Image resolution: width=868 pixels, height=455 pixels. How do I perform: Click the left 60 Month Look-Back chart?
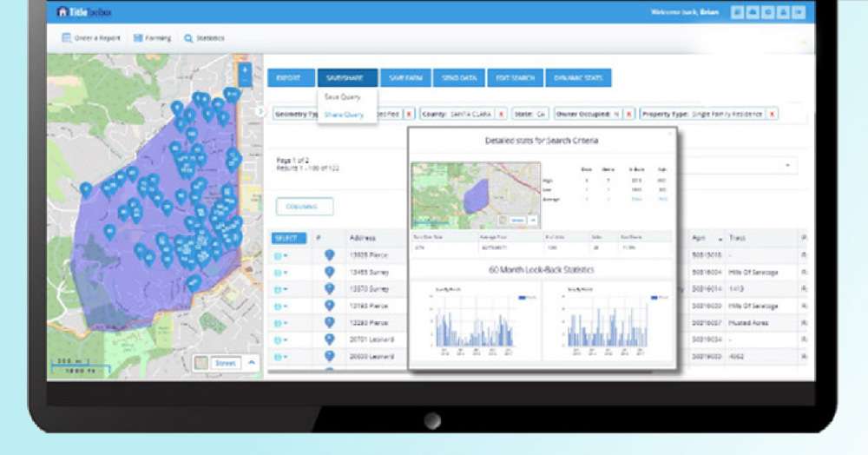(475, 321)
